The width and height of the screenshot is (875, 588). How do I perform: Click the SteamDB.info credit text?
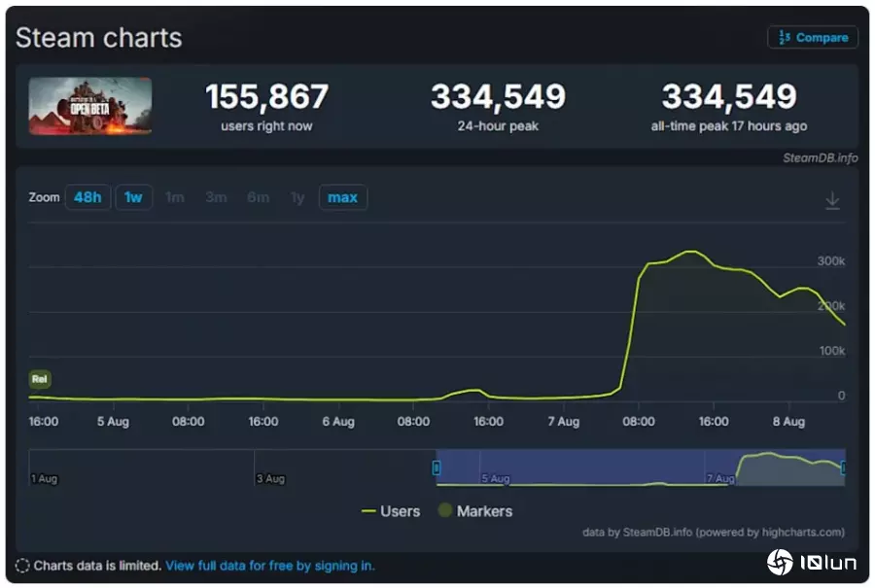coord(820,157)
